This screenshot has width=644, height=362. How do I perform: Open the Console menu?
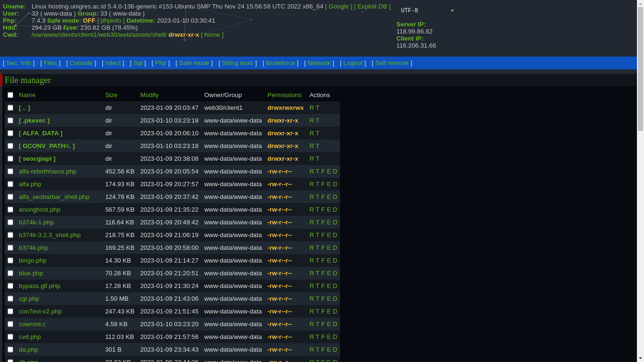click(x=81, y=63)
